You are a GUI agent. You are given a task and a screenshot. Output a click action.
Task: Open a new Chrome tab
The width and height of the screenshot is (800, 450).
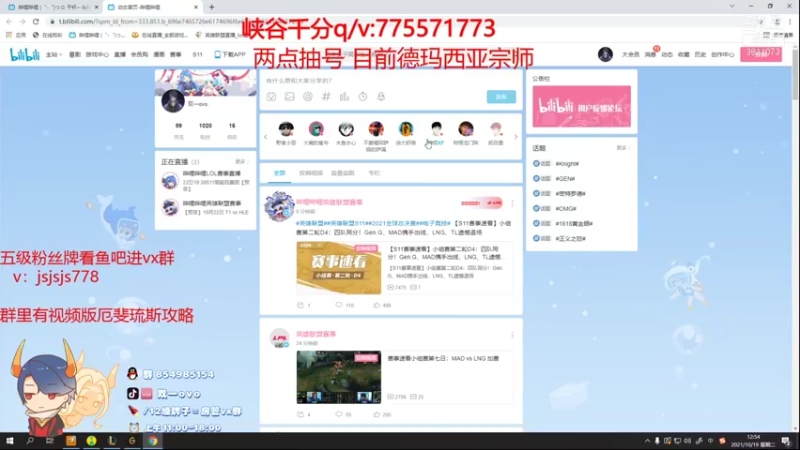point(211,7)
